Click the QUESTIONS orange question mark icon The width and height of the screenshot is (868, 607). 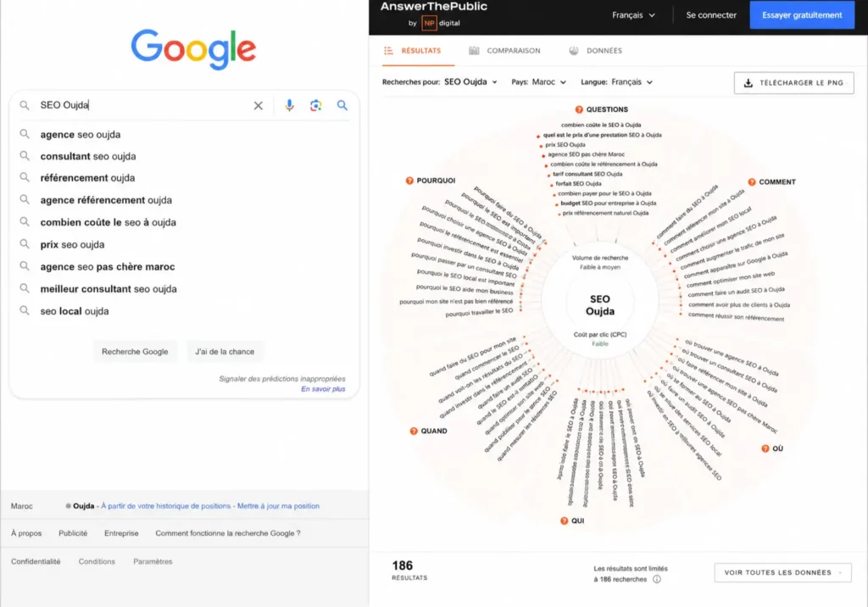coord(579,109)
